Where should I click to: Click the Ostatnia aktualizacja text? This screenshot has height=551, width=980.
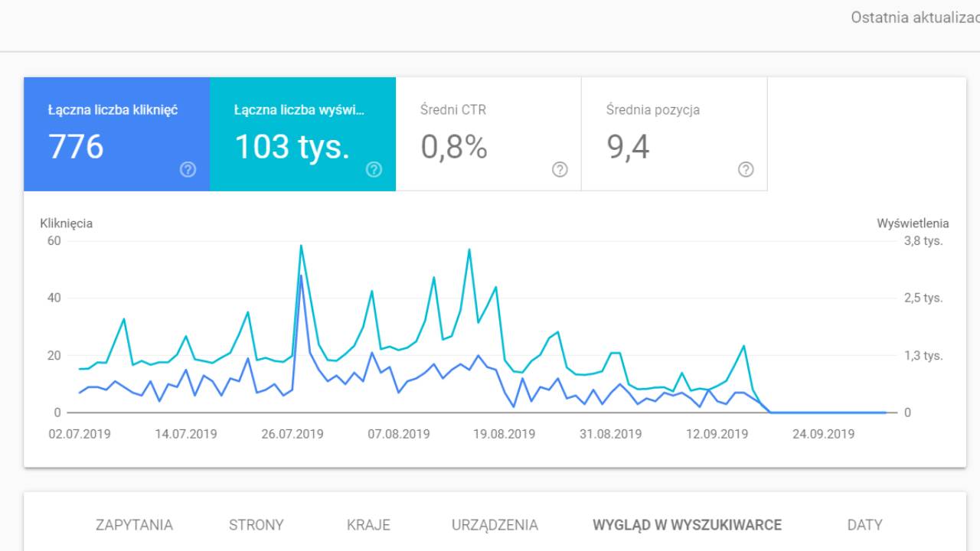pos(915,18)
